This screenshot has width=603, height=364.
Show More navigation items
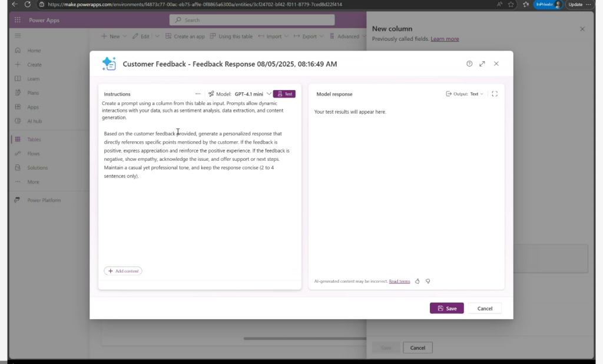pos(33,182)
